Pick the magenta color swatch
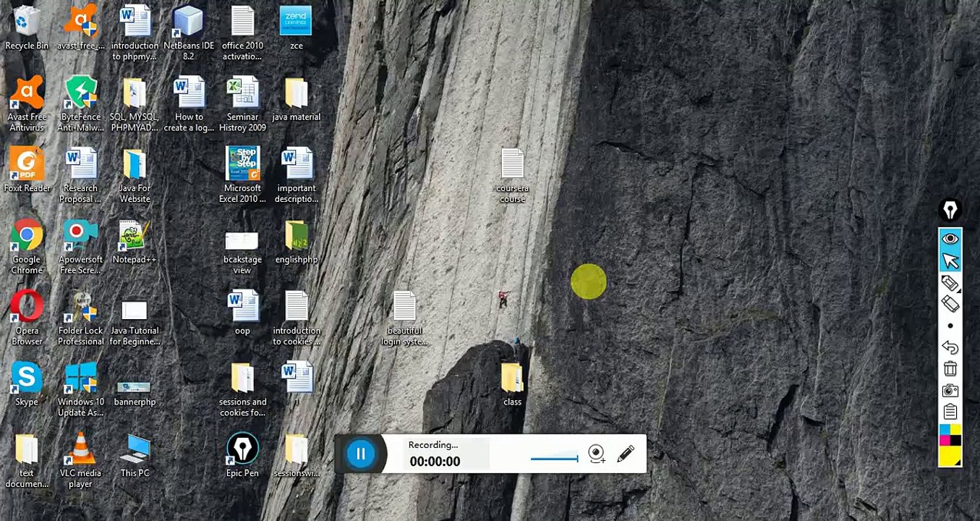The height and width of the screenshot is (521, 980). [x=945, y=441]
